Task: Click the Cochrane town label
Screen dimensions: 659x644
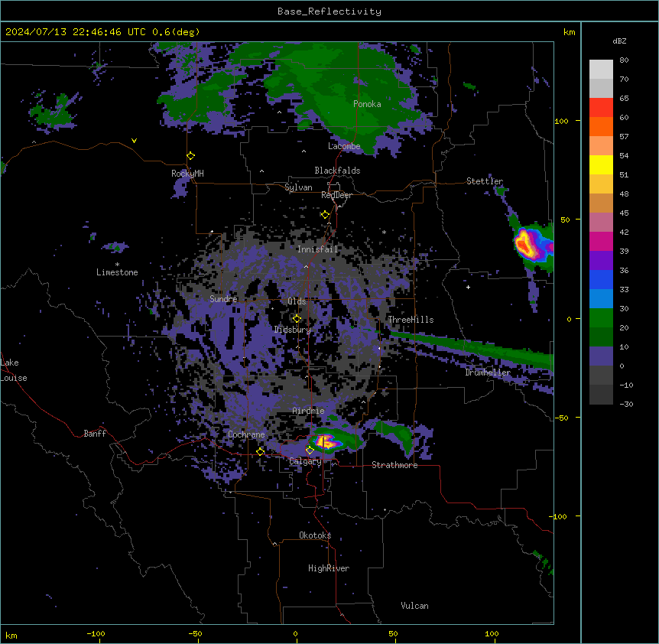Action: (x=246, y=434)
